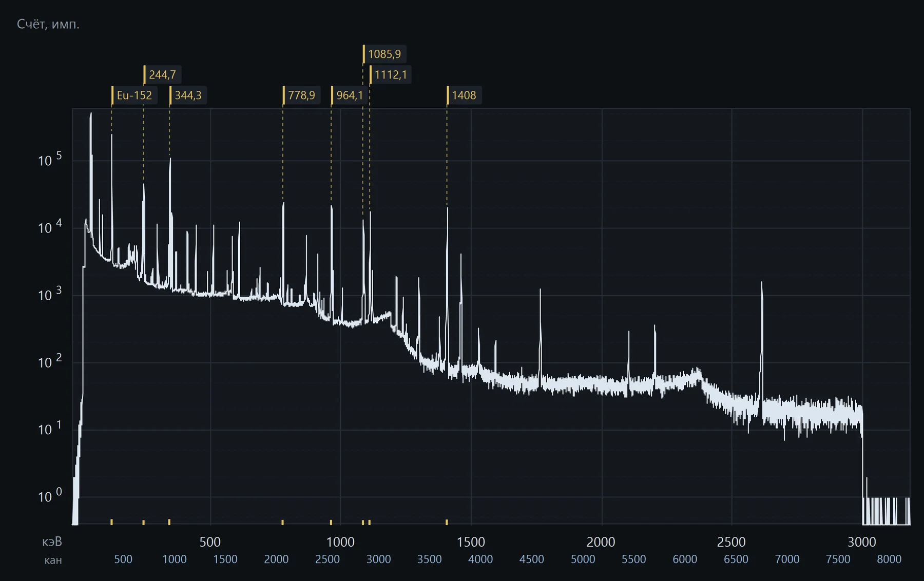Click the 3000 keV axis tick label
Screen dimensions: 924x581
tap(862, 542)
